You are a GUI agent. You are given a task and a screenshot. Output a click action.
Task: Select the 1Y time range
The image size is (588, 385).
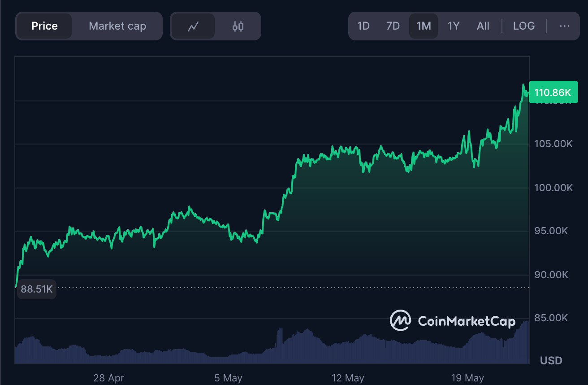click(454, 26)
